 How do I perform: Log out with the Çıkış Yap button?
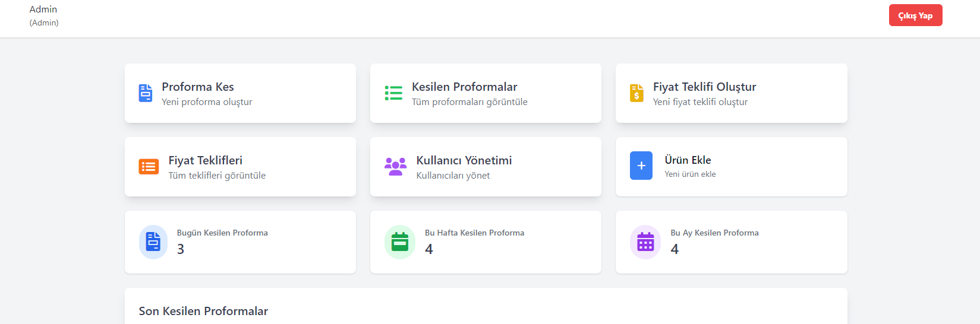(x=916, y=15)
